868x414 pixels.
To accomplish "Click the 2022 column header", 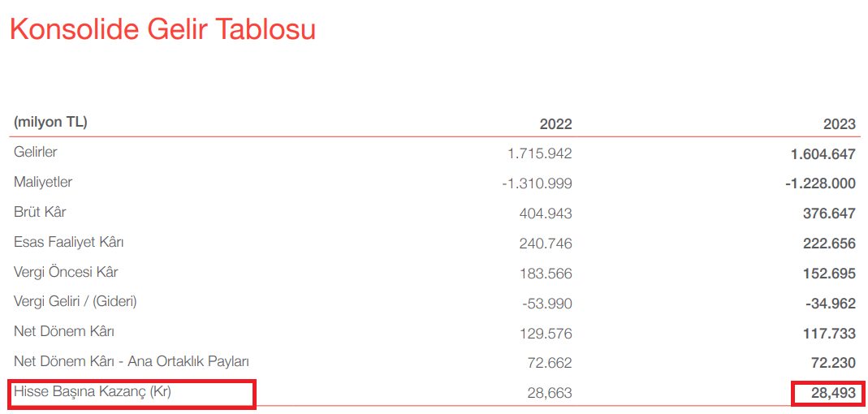I will click(555, 124).
